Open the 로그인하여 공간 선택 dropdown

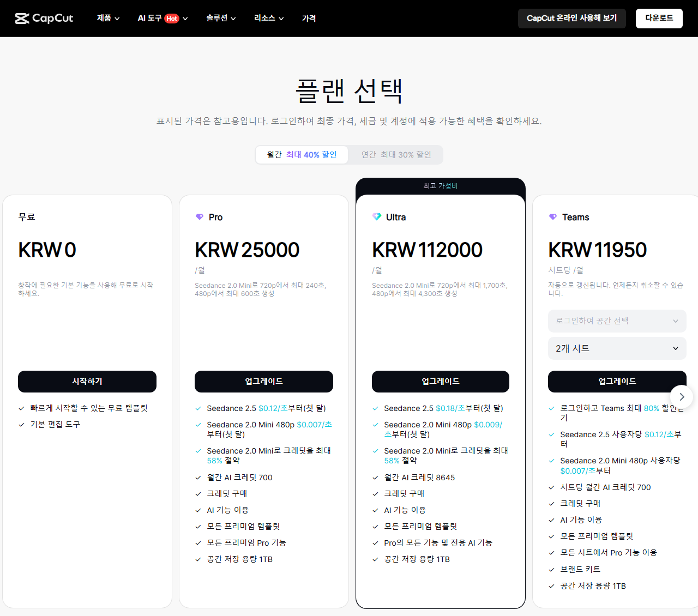(617, 321)
